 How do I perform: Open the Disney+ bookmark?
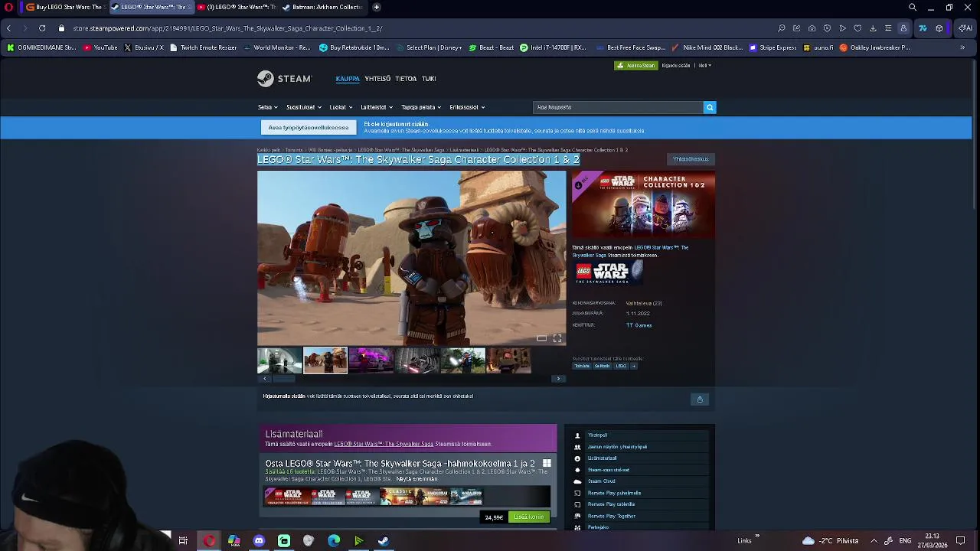tap(430, 47)
